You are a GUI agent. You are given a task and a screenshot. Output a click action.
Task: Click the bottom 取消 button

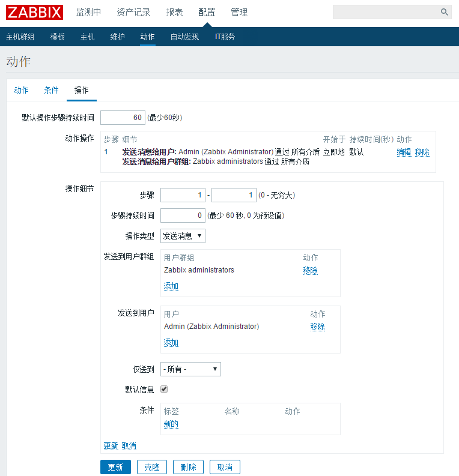tap(225, 467)
